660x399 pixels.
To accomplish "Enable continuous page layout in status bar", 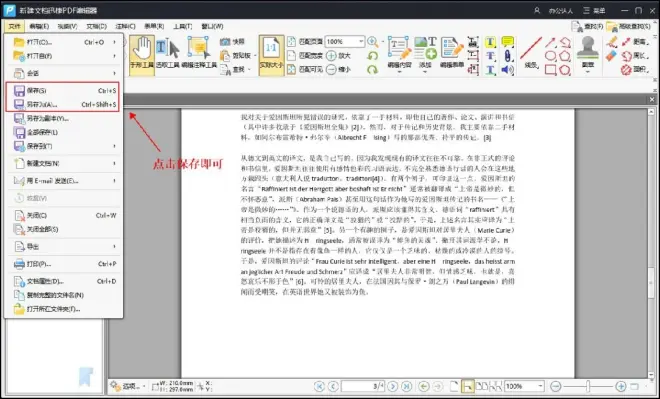I will tap(468, 386).
